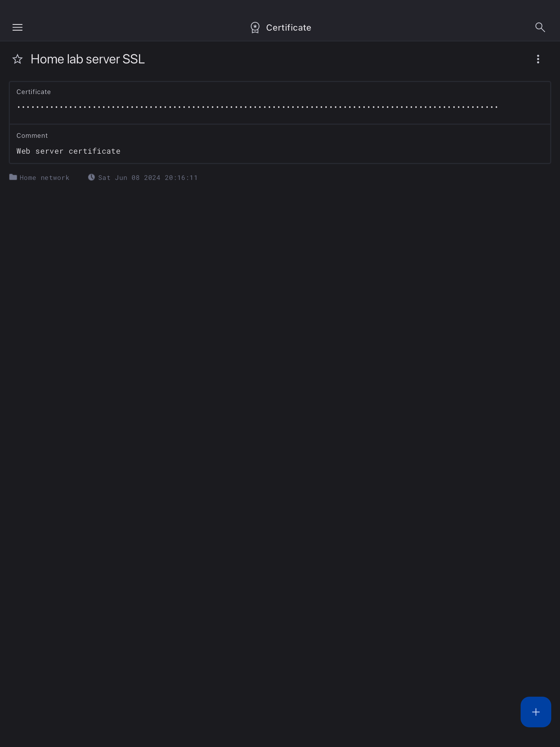
Task: Reveal the masked certificate dotted value
Action: click(x=257, y=107)
